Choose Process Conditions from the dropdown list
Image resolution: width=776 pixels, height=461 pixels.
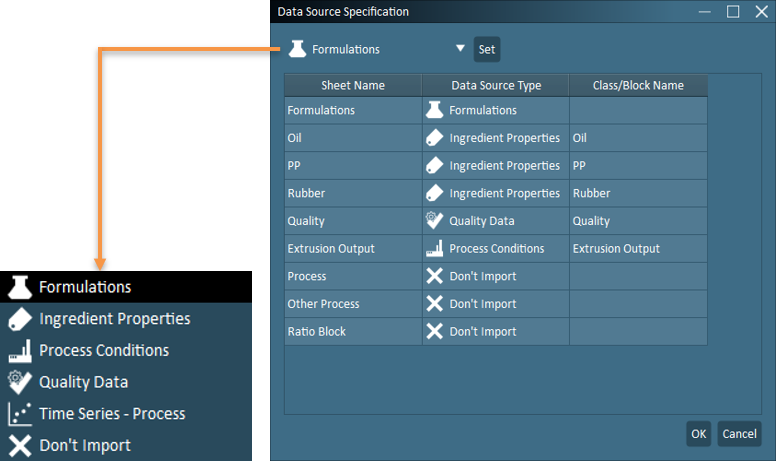coord(126,350)
